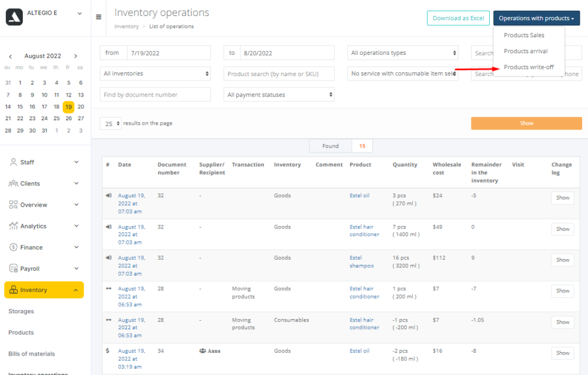Open August 19 07:03 am Estel oil date link
This screenshot has height=375, width=588.
click(131, 204)
